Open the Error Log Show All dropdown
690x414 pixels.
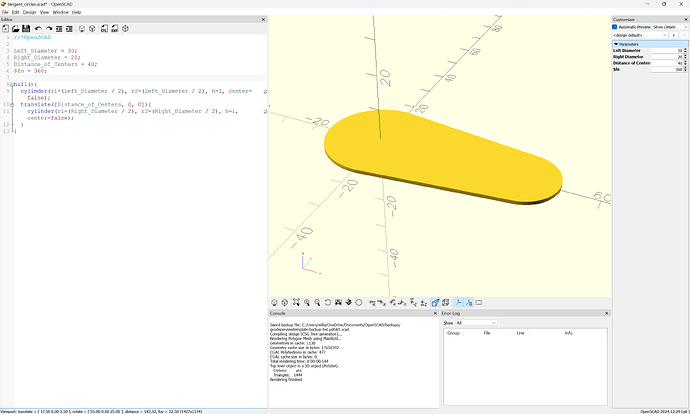click(476, 323)
